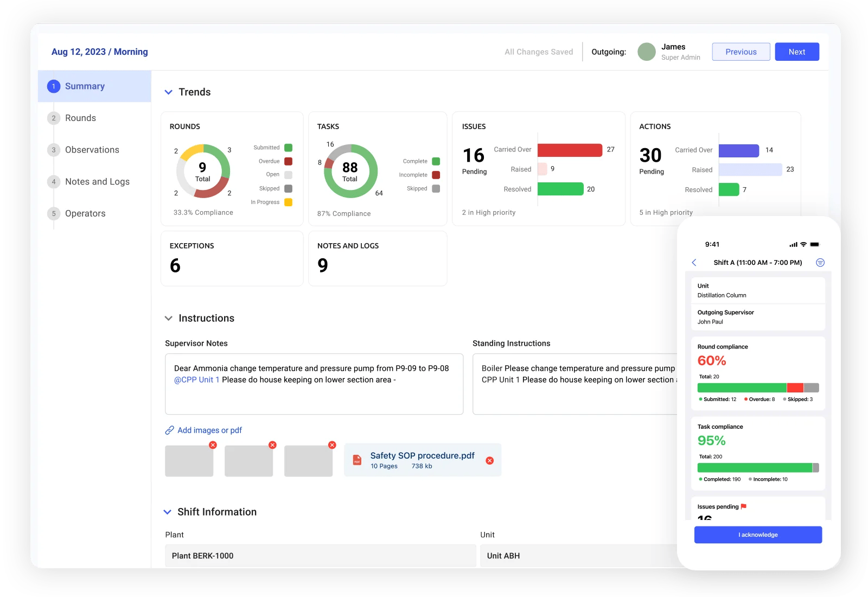Click the PDF file icon
Screen dimensions: 868x597
pyautogui.click(x=357, y=460)
